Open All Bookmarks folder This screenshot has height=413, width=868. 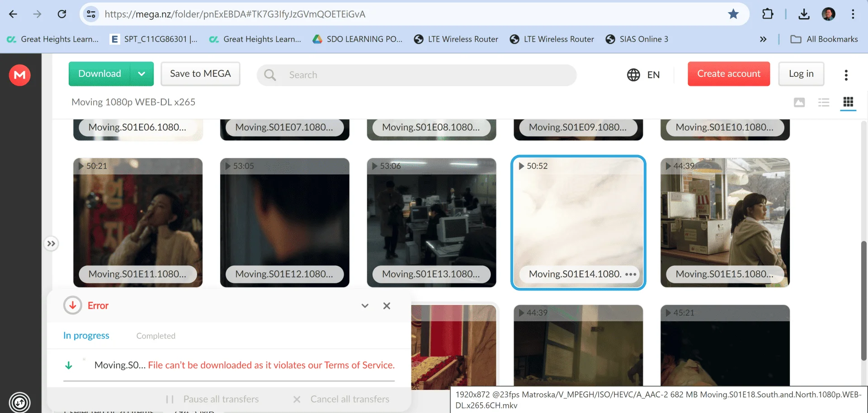click(824, 39)
